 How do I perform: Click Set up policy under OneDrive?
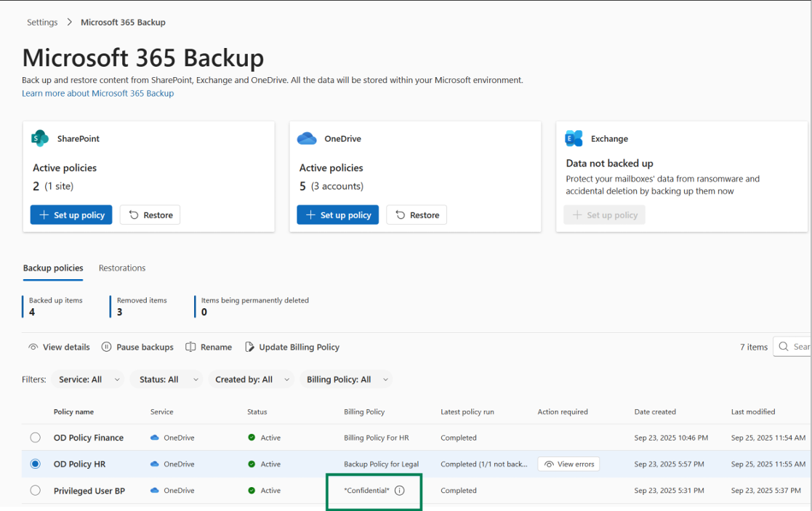(x=337, y=215)
